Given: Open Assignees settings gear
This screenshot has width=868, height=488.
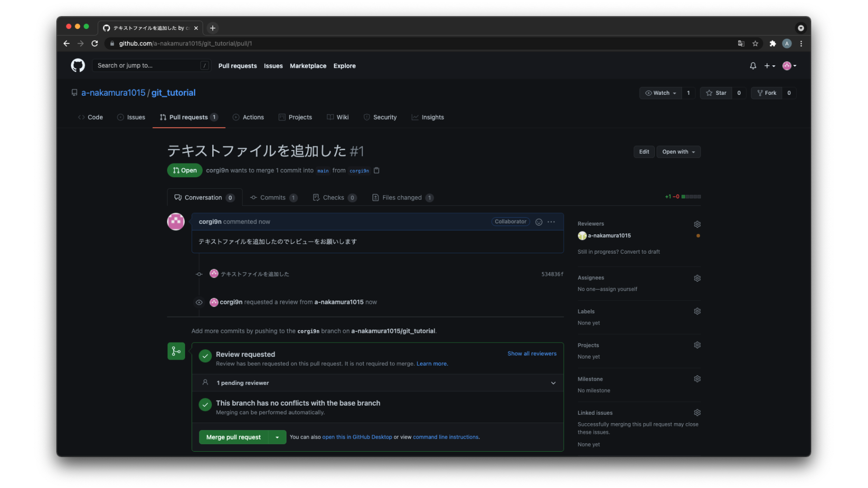Looking at the screenshot, I should [697, 278].
